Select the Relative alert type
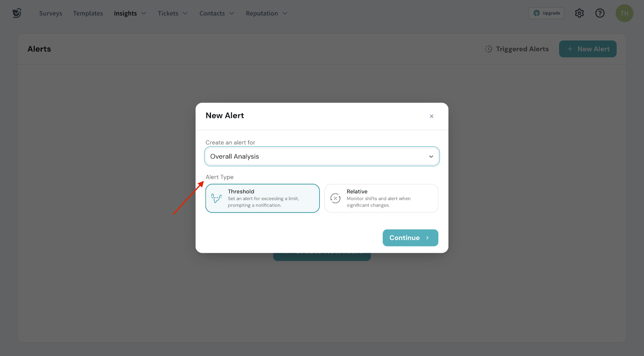 pyautogui.click(x=381, y=198)
